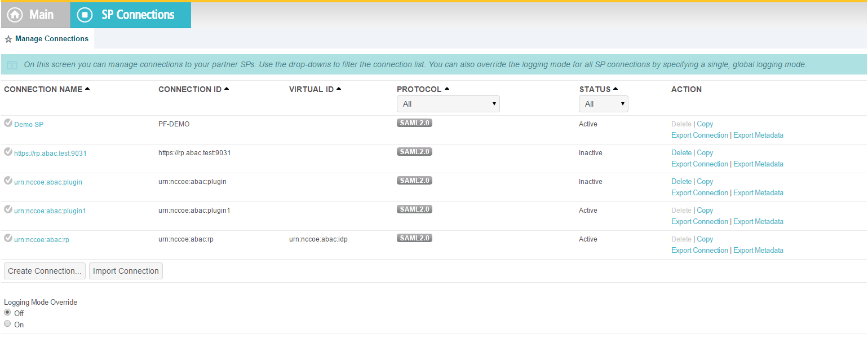Switch to the Main tab
The height and width of the screenshot is (355, 868).
click(36, 15)
